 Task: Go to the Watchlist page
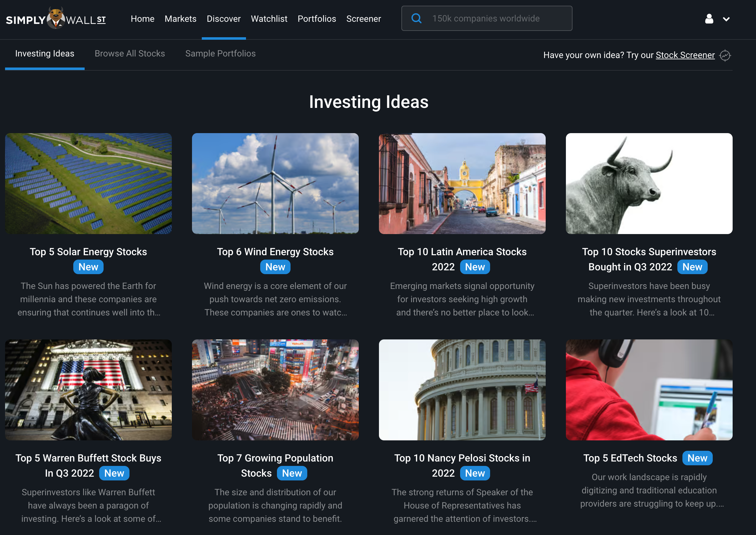point(269,19)
